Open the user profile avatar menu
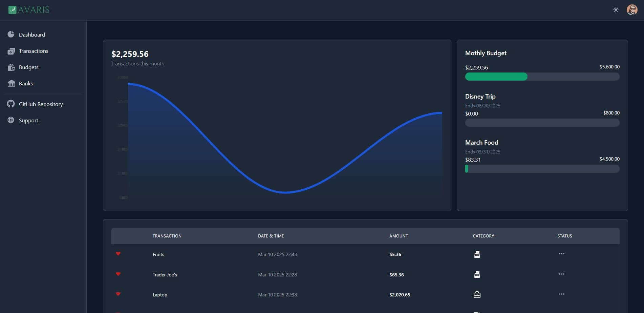Screen dimensions: 644x313 pyautogui.click(x=632, y=10)
